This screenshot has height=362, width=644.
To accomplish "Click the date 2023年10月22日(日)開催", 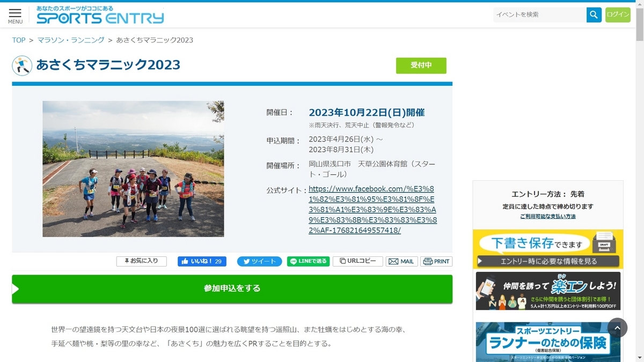I will pyautogui.click(x=367, y=113).
